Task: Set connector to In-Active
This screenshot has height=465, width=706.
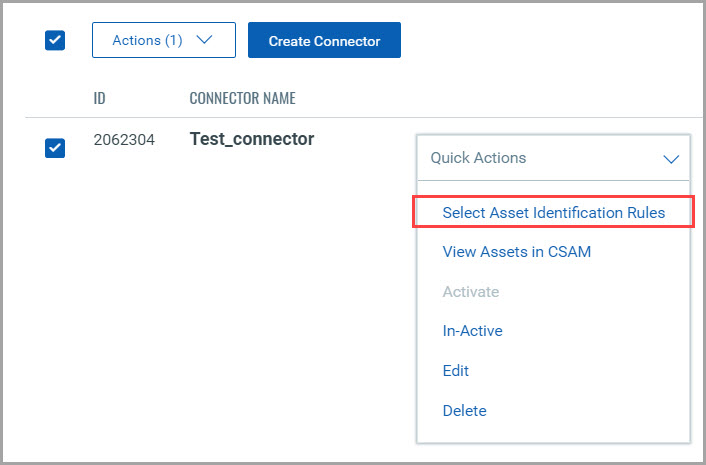Action: click(472, 331)
